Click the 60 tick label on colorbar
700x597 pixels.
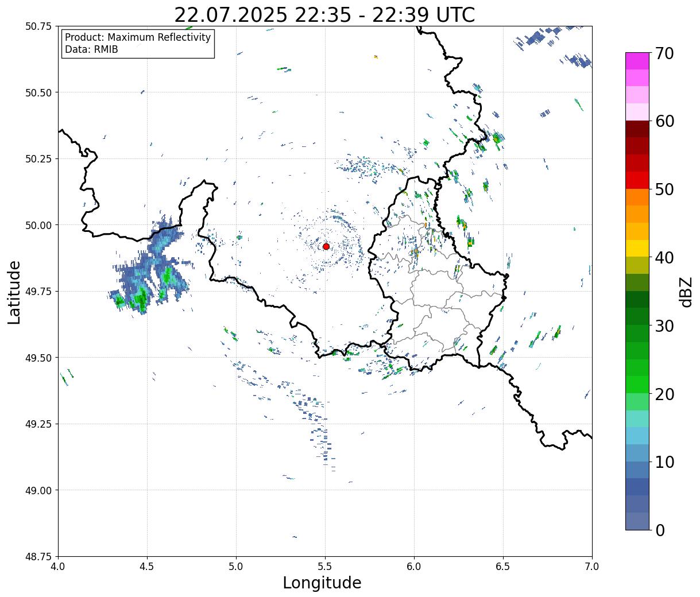coord(664,121)
